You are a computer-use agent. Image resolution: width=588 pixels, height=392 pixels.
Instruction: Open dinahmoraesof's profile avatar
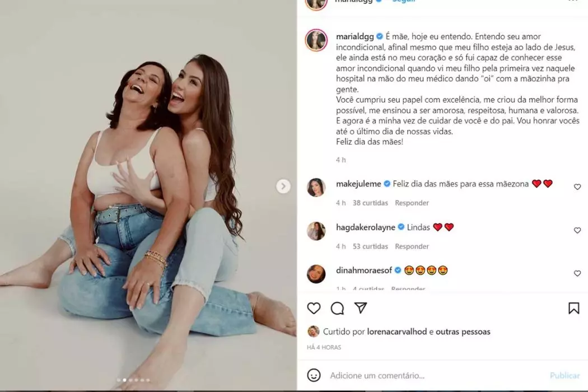(x=316, y=274)
